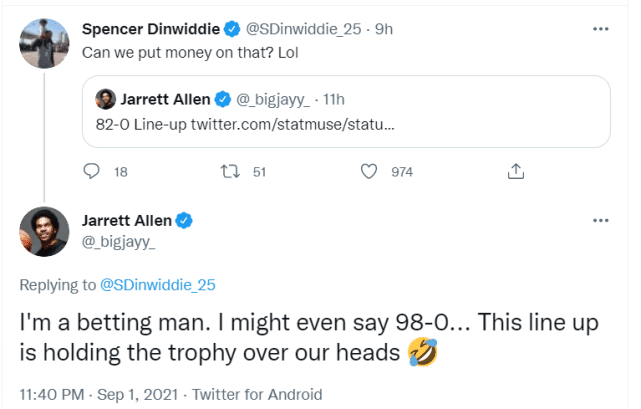The image size is (641, 409).
Task: Click the 9h timestamp on Dinwiddie's tweet
Action: (384, 28)
